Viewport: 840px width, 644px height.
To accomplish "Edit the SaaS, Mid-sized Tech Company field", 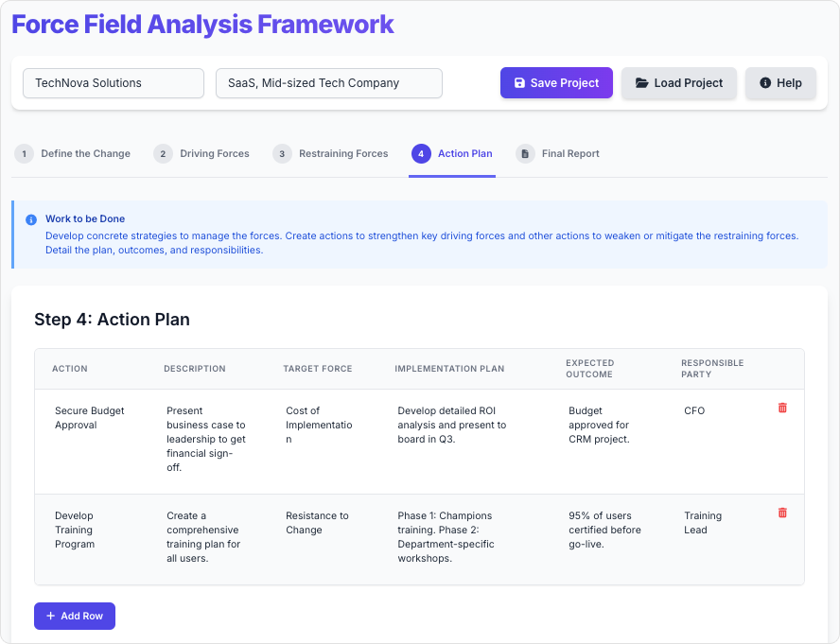I will coord(329,83).
